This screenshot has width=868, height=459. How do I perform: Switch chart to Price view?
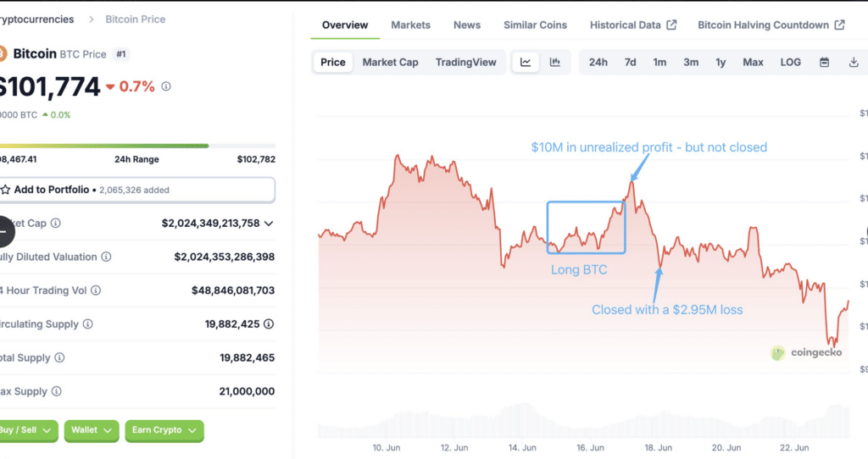click(x=332, y=62)
